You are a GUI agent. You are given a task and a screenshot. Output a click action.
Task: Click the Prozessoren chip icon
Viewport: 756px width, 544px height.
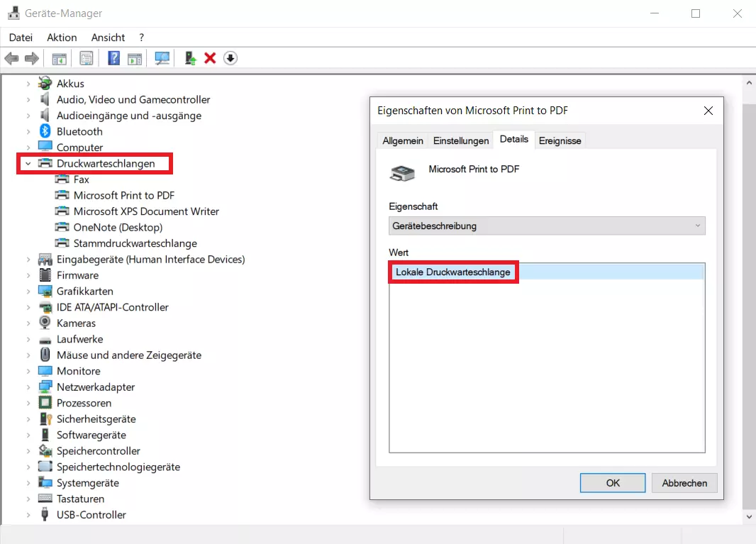45,403
